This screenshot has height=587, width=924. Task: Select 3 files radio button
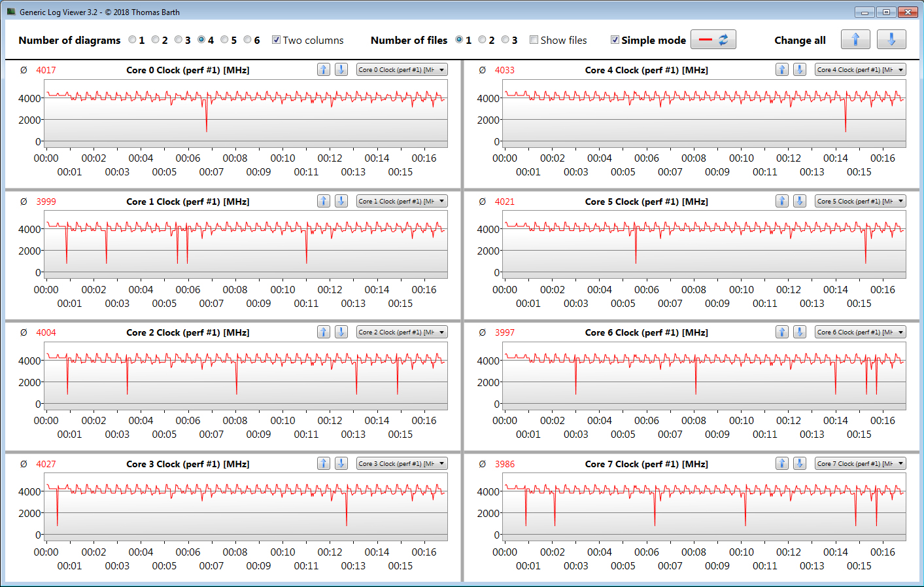coord(505,40)
